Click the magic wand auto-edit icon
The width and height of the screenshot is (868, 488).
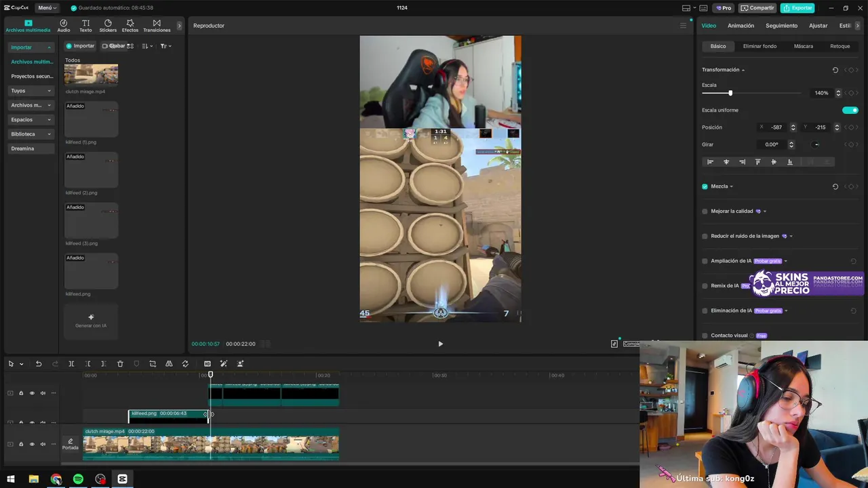(224, 364)
